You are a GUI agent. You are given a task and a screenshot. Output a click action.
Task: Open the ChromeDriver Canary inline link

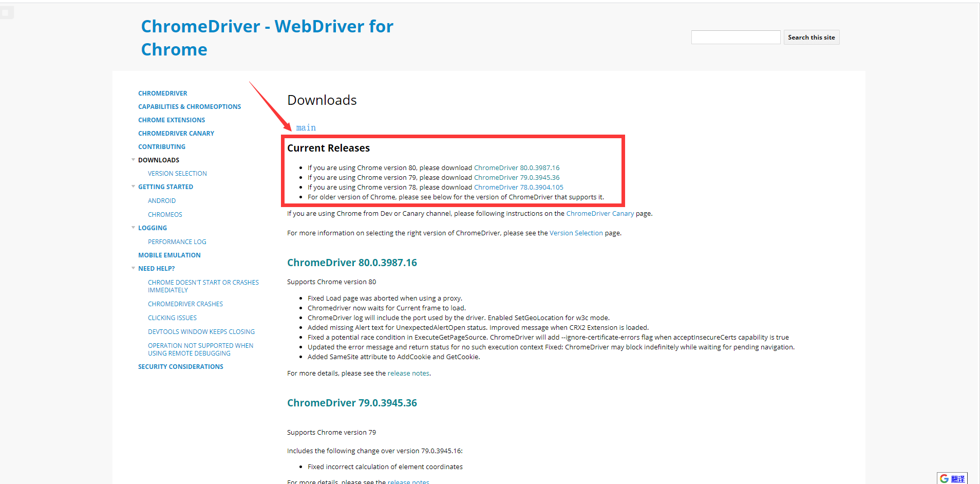click(600, 213)
